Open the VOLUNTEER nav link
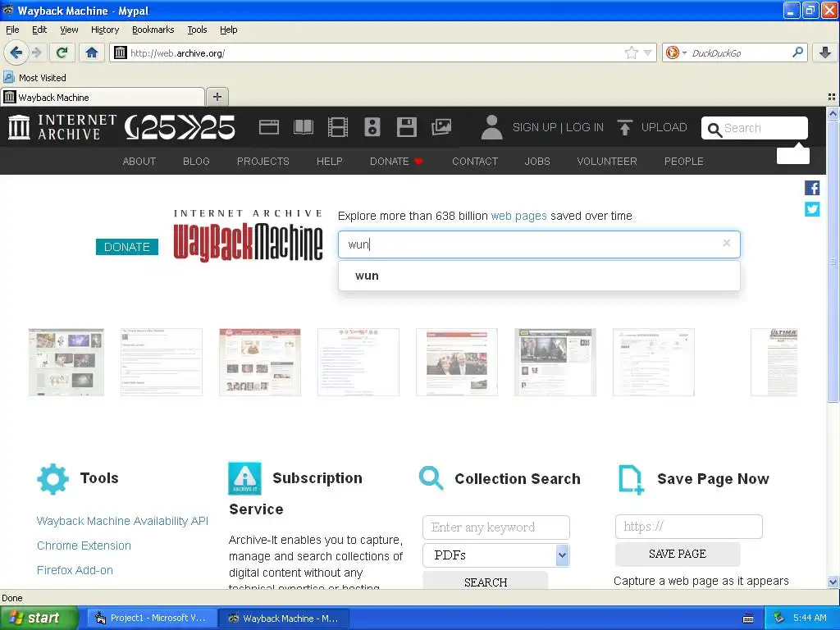Image resolution: width=840 pixels, height=630 pixels. click(x=607, y=162)
